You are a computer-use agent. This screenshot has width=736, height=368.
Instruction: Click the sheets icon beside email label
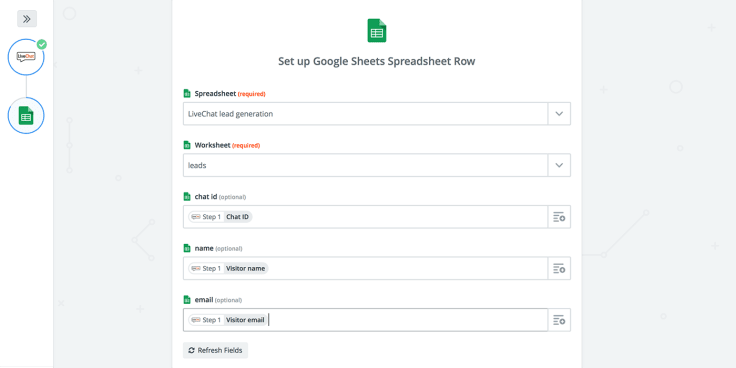coord(187,299)
